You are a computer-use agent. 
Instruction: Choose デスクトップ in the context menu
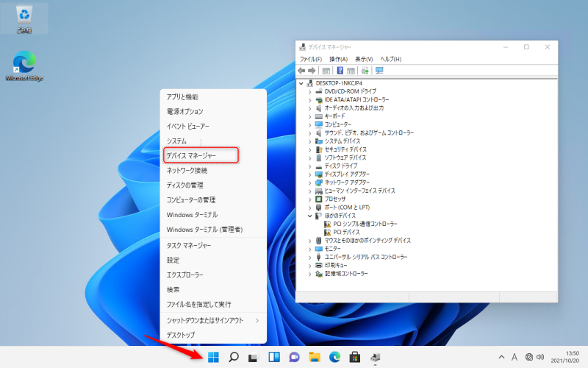213,335
